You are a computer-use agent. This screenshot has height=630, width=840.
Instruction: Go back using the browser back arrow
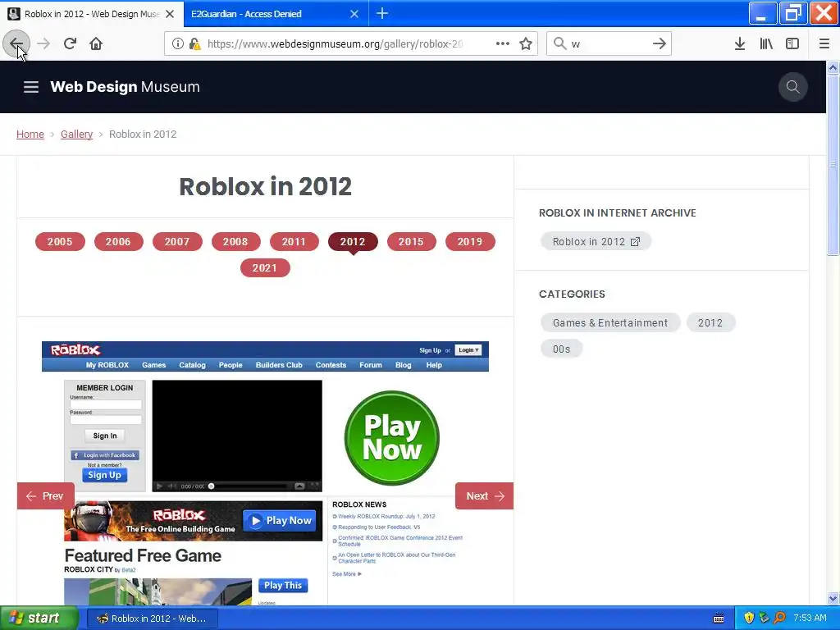pos(16,43)
